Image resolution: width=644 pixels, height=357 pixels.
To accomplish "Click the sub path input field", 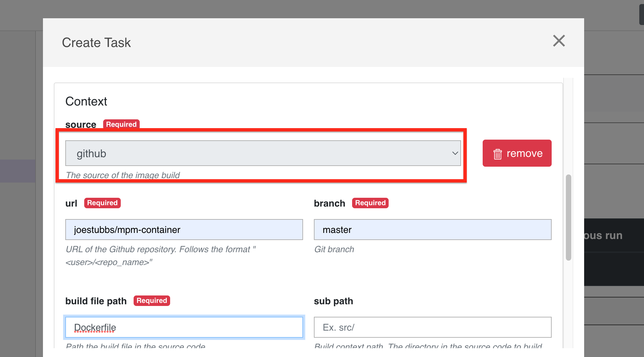I will click(433, 327).
